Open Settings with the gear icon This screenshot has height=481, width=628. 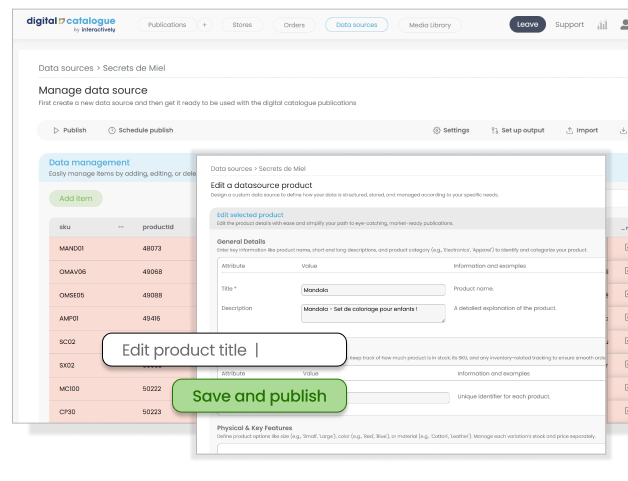437,130
